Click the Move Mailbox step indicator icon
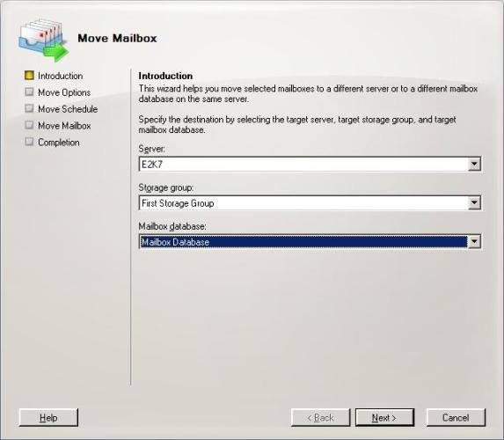Screen dimensions: 504x440 pos(29,125)
